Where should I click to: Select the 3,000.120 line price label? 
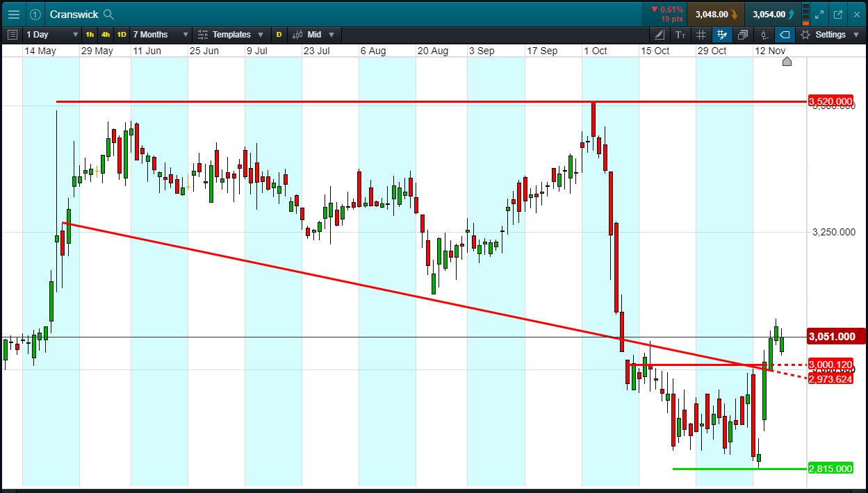tap(830, 365)
